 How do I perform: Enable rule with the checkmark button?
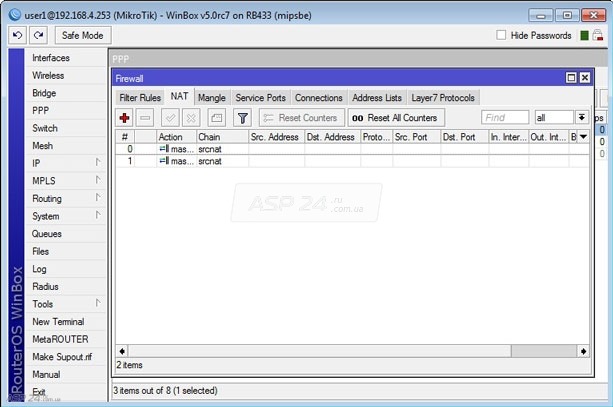[170, 118]
